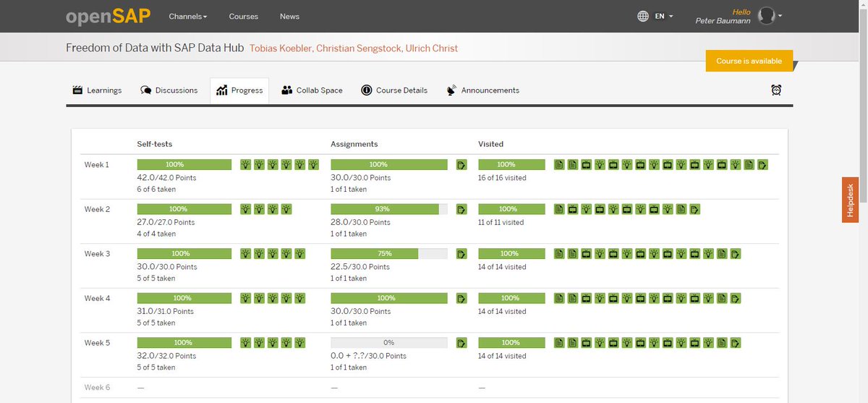Click the course title Freedom of Data with SAP Data Hub
Viewport: 868px width, 403px height.
155,48
